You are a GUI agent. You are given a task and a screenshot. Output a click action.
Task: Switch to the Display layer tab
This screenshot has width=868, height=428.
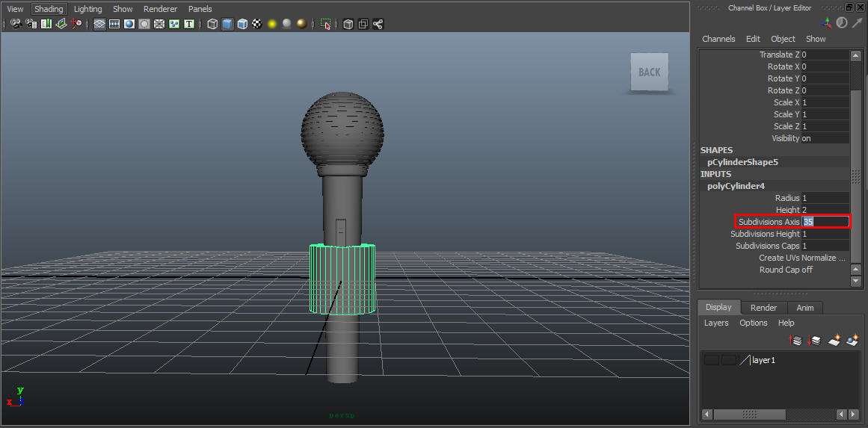point(718,308)
